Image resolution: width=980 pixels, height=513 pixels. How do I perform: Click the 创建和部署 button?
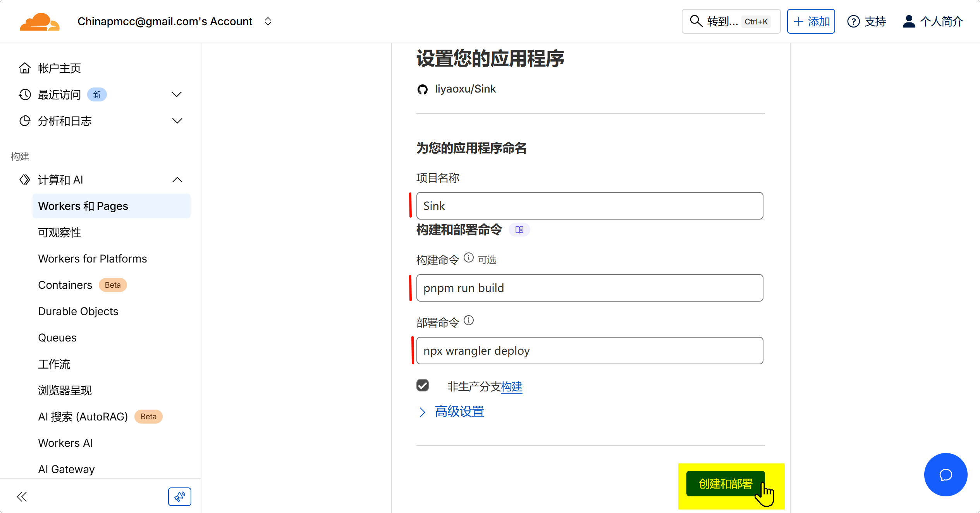pyautogui.click(x=725, y=484)
